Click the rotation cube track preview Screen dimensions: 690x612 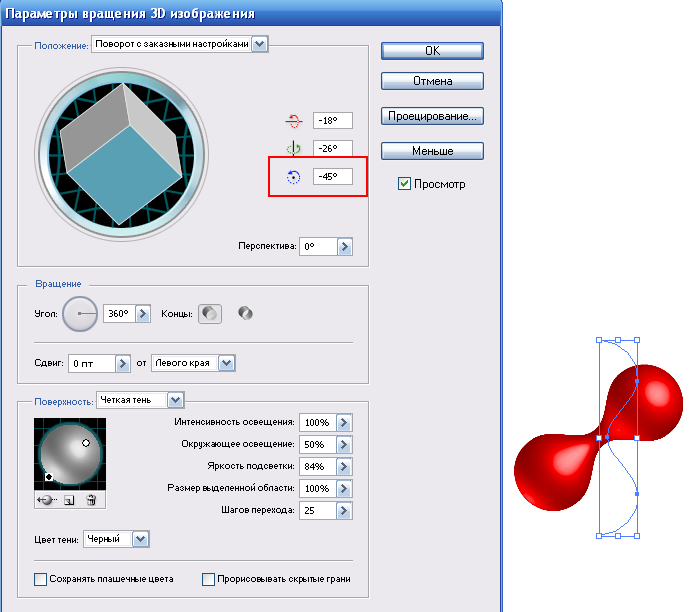click(x=121, y=154)
